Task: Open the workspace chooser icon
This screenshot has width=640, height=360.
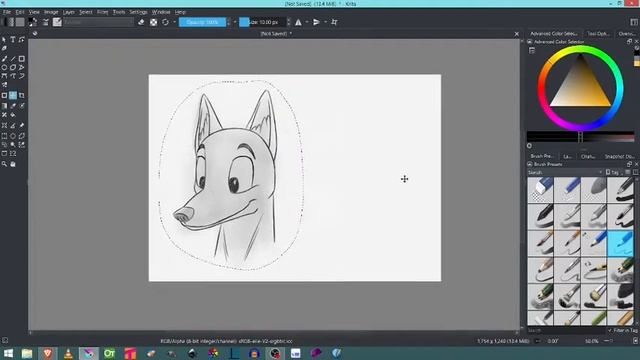Action: (x=634, y=22)
